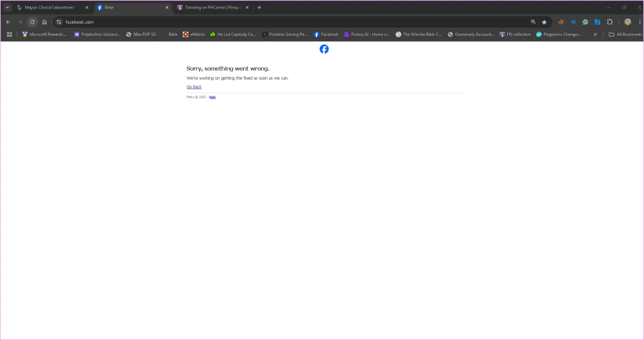Restore down the Chrome window

click(624, 8)
